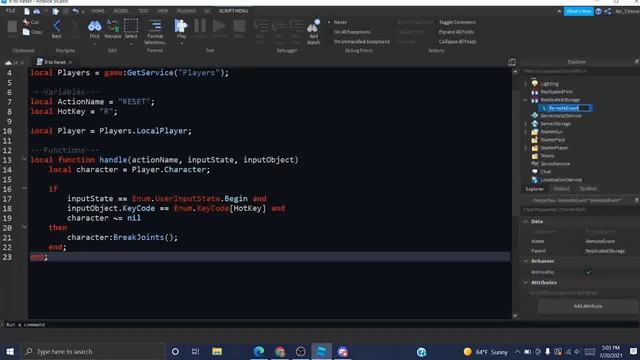This screenshot has width=640, height=360.
Task: Open Microsoft Edge from taskbar
Action: (x=259, y=351)
